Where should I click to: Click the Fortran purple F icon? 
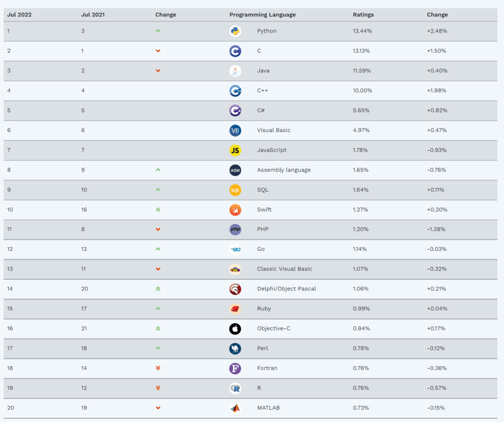pyautogui.click(x=235, y=368)
